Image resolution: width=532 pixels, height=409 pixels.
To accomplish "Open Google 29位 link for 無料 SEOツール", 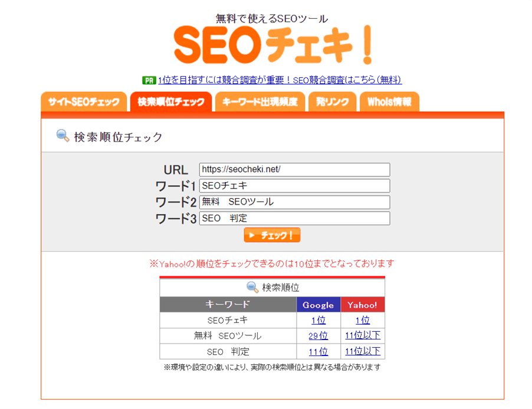I will (x=318, y=336).
